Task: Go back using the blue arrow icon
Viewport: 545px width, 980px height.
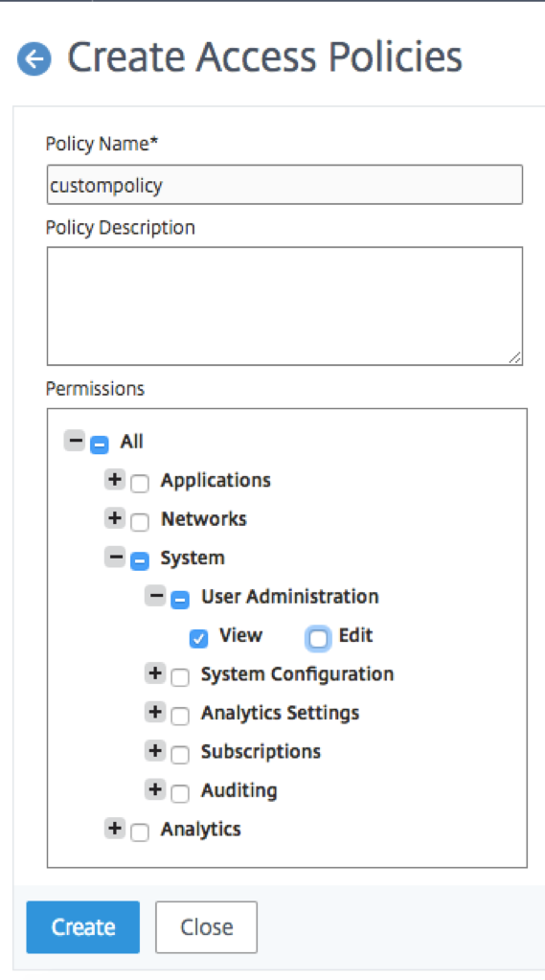Action: coord(34,58)
